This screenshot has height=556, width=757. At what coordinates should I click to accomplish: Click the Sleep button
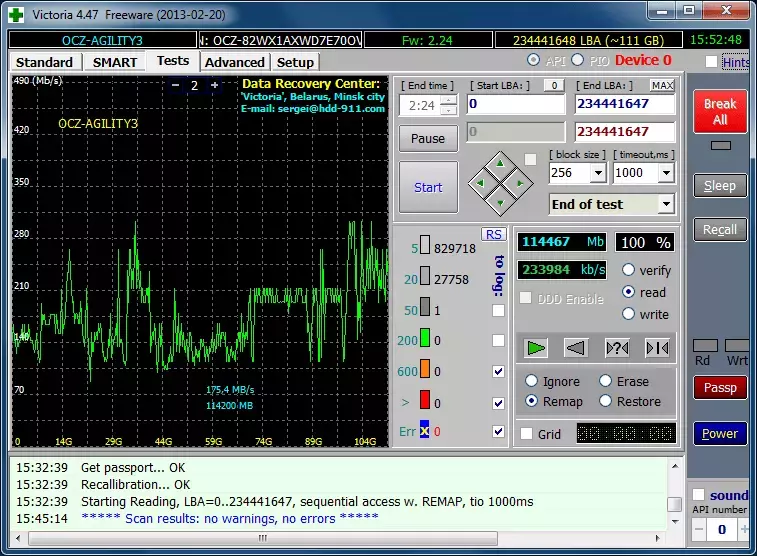coord(720,186)
